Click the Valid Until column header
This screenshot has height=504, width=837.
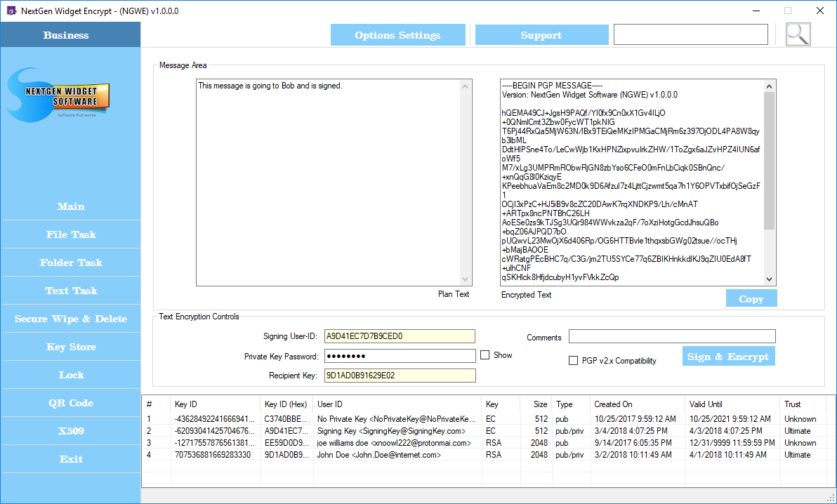tap(732, 404)
